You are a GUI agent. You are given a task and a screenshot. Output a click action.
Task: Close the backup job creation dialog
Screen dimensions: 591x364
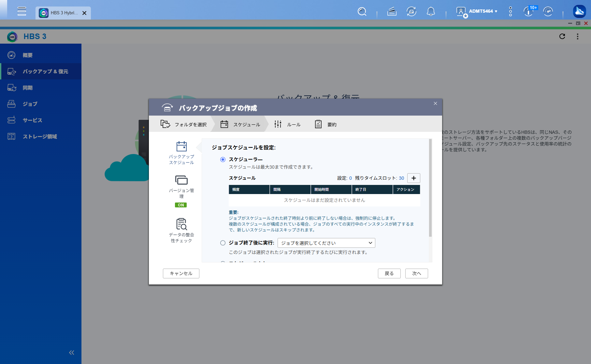pyautogui.click(x=435, y=104)
